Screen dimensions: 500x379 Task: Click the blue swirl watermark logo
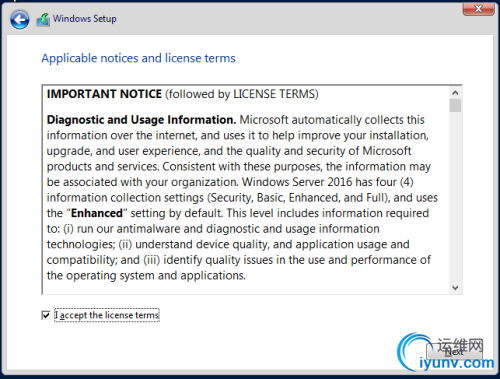(411, 351)
